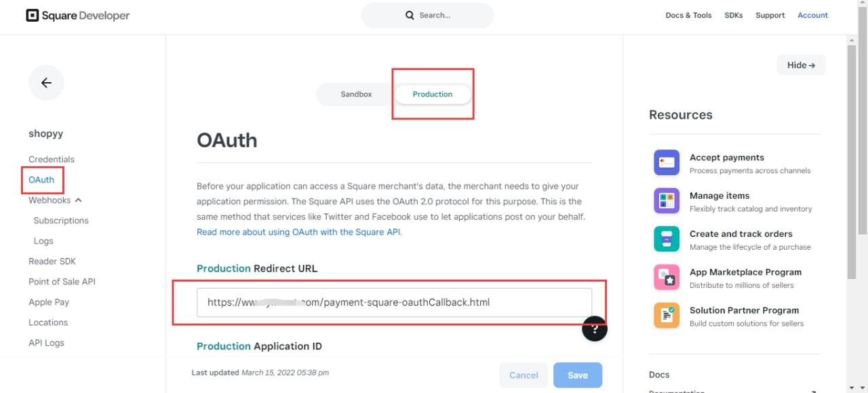Click the Production Redirect URL field

click(394, 302)
